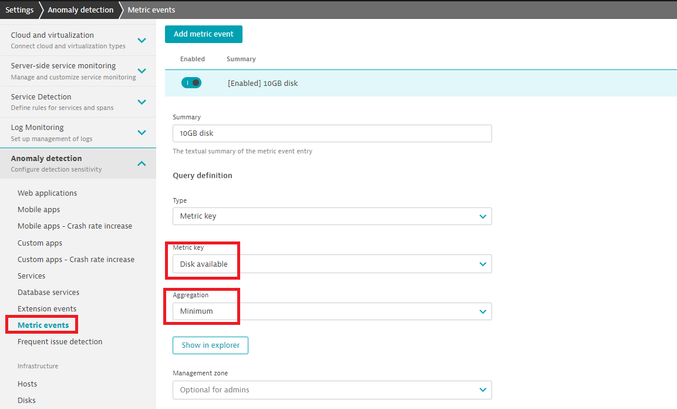Open the Aggregation dropdown
The width and height of the screenshot is (677, 409).
pyautogui.click(x=332, y=311)
